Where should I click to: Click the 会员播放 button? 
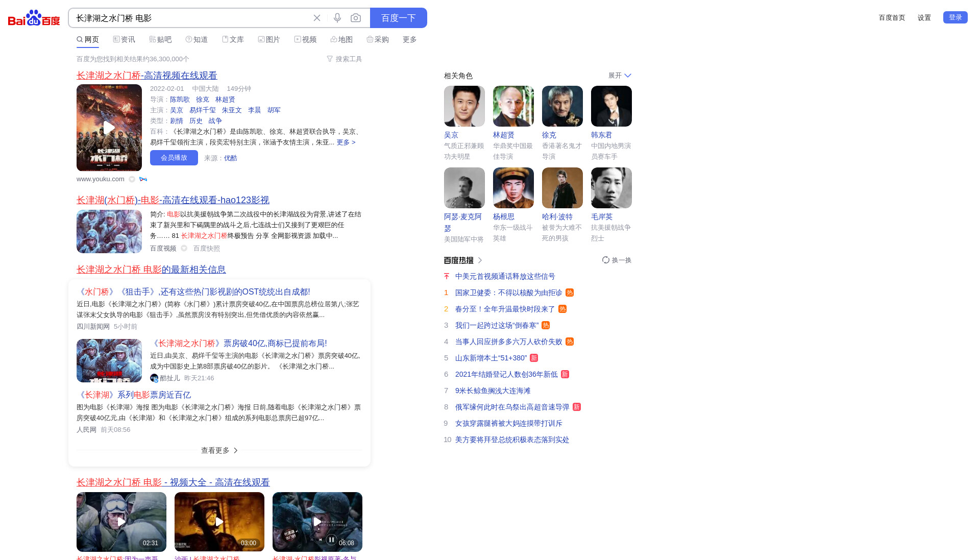click(174, 158)
